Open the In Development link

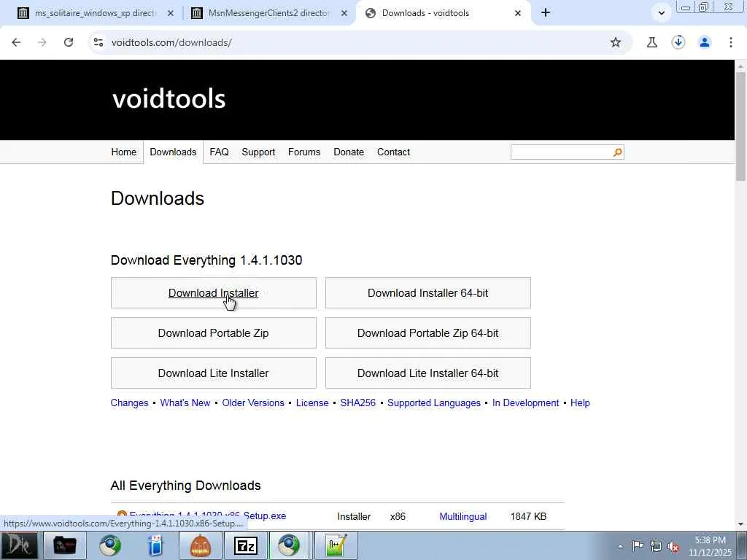[525, 402]
